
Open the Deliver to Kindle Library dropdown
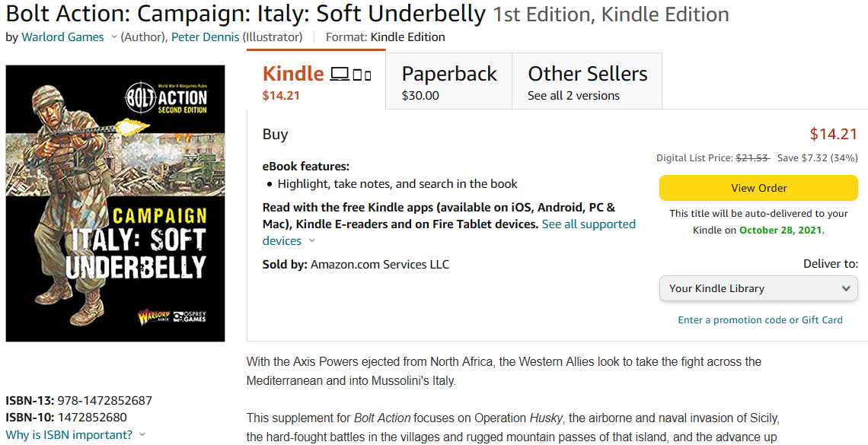click(x=758, y=288)
